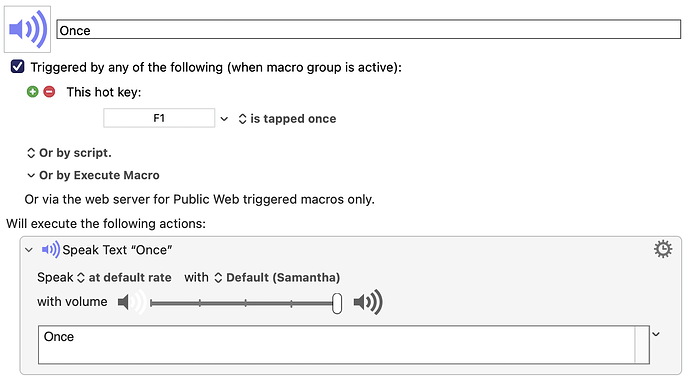Click the high volume speaker icon

368,302
